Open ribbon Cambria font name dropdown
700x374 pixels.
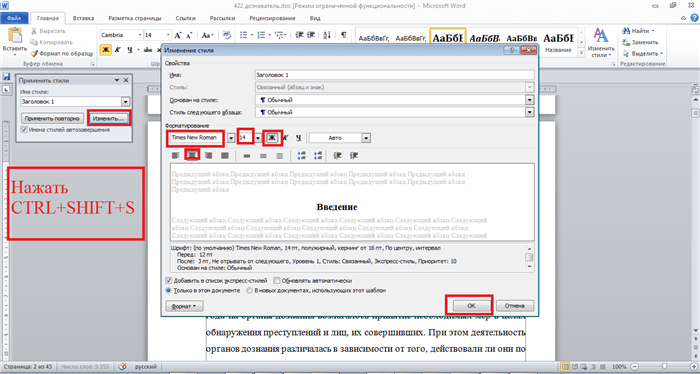140,35
